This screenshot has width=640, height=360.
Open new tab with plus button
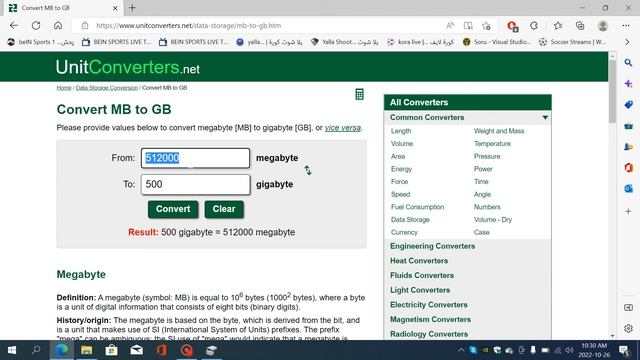132,8
